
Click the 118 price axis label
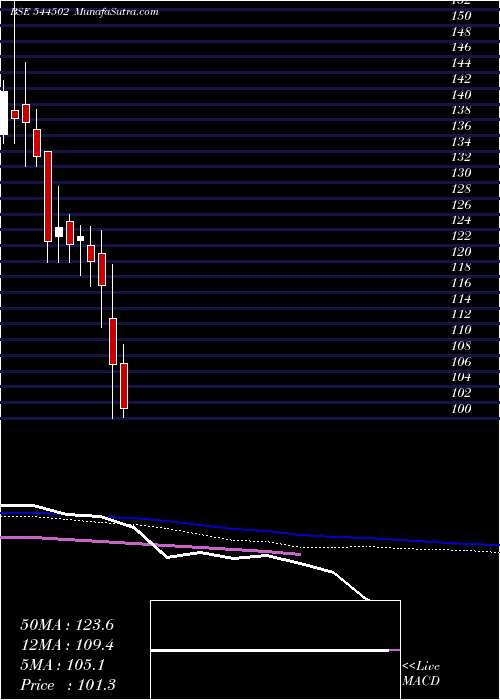coord(461,267)
